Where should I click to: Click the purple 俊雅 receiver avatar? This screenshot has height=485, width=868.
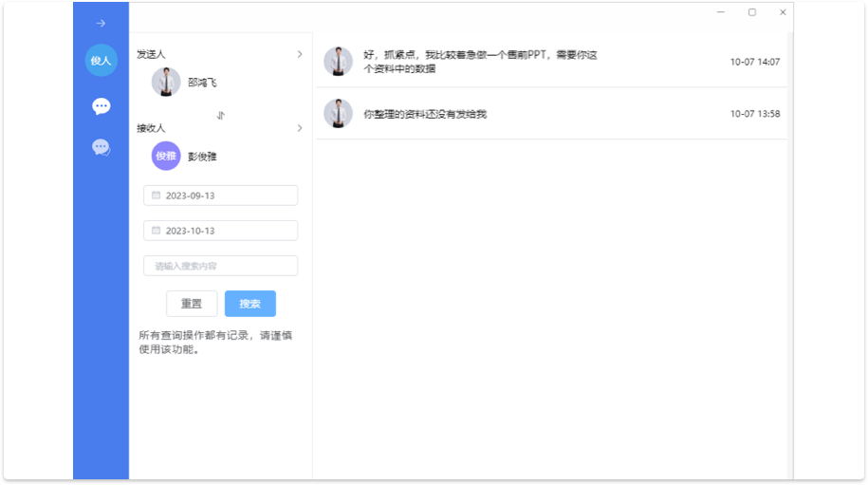pos(166,156)
